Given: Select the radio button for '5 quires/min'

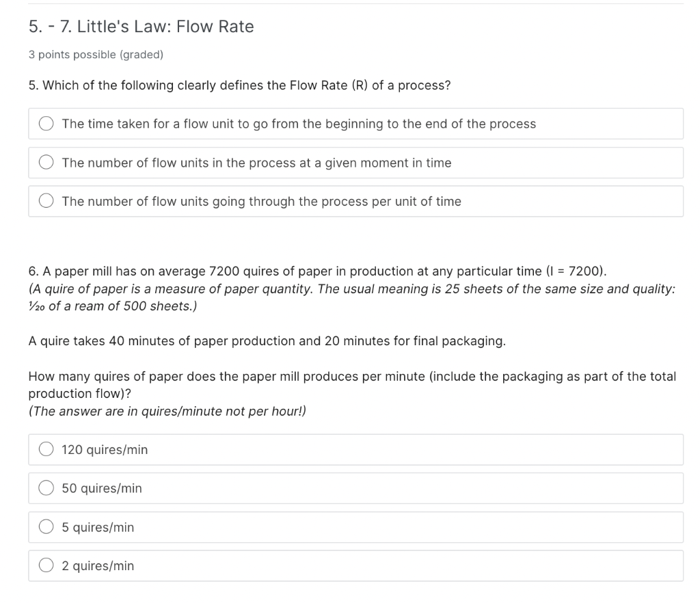Looking at the screenshot, I should click(46, 526).
